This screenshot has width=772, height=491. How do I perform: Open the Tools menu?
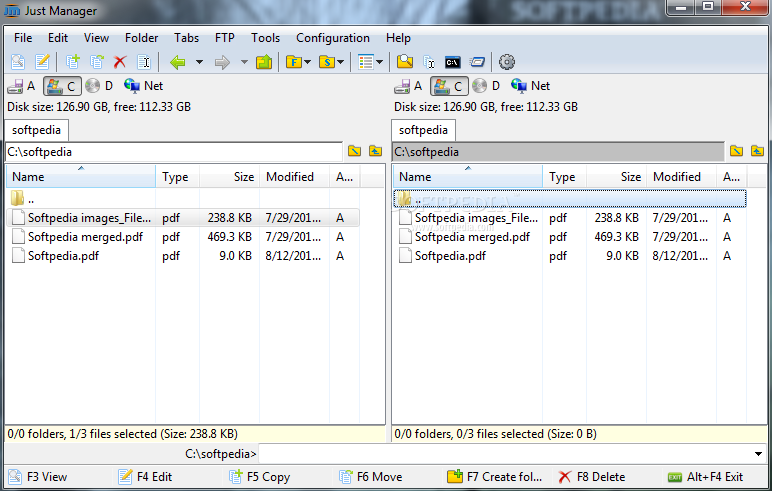pos(265,38)
